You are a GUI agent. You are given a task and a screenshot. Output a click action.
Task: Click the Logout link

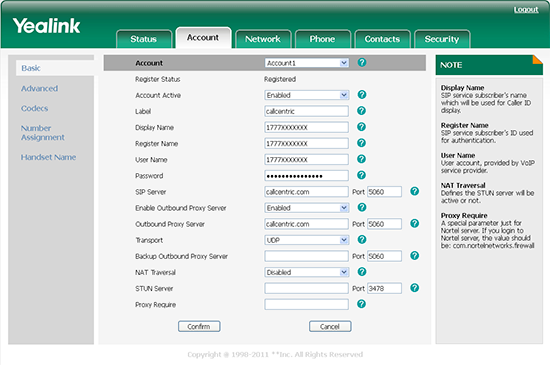(x=526, y=9)
